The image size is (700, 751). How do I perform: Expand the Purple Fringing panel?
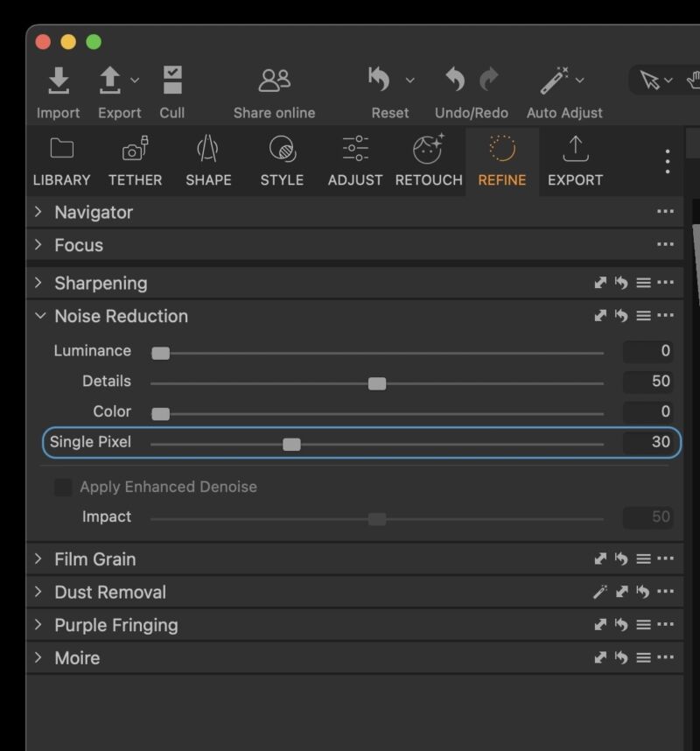point(38,625)
